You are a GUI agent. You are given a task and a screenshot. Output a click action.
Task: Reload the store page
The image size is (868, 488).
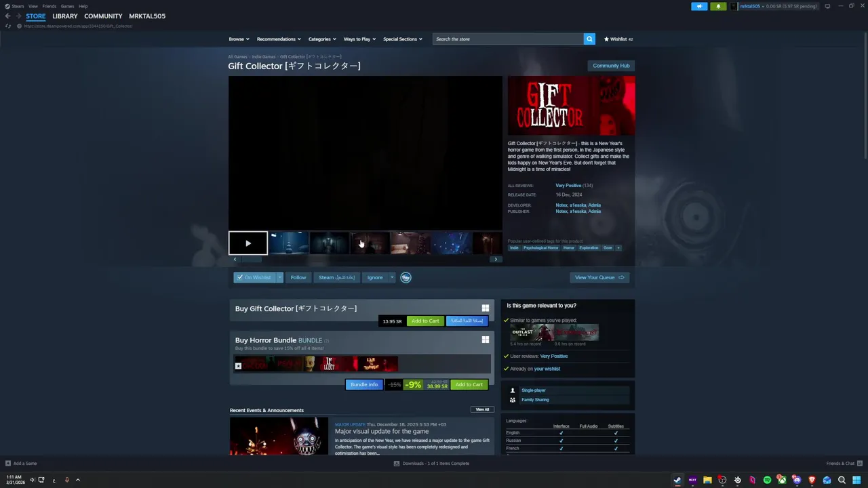tap(8, 26)
